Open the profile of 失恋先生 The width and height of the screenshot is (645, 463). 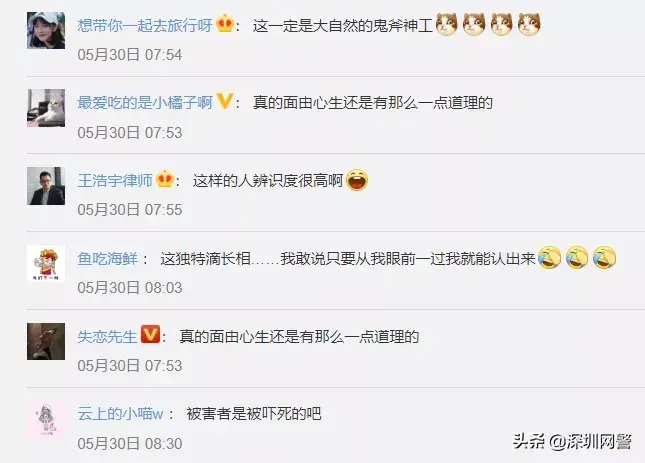click(107, 337)
